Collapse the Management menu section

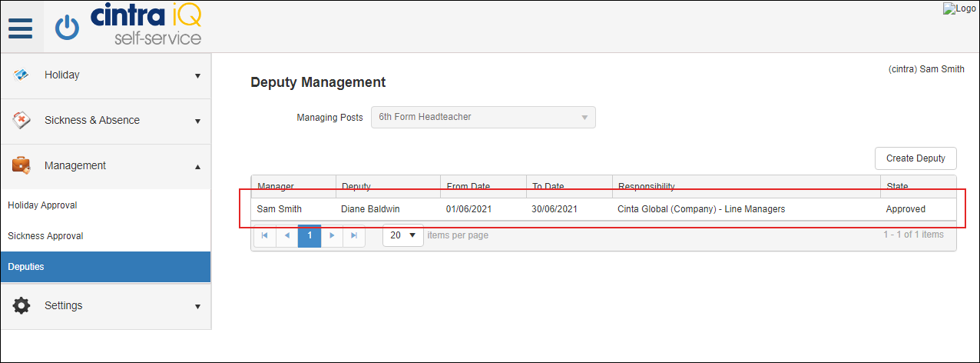pyautogui.click(x=105, y=166)
